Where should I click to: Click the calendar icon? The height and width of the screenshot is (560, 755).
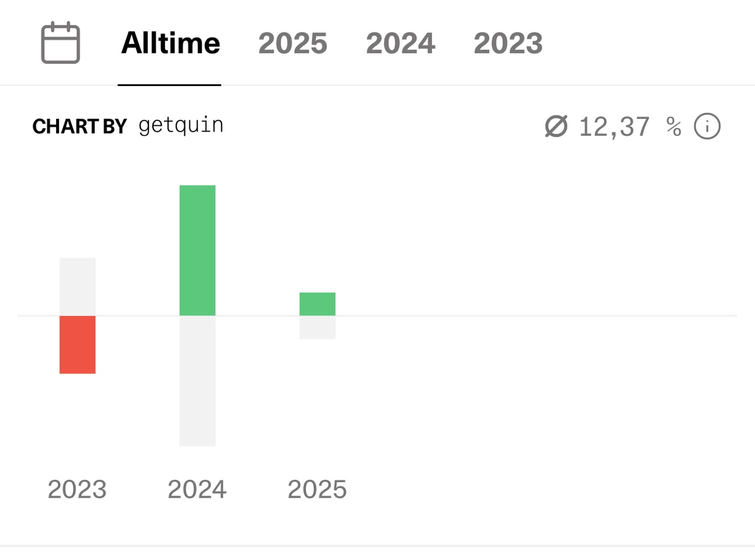(x=60, y=42)
